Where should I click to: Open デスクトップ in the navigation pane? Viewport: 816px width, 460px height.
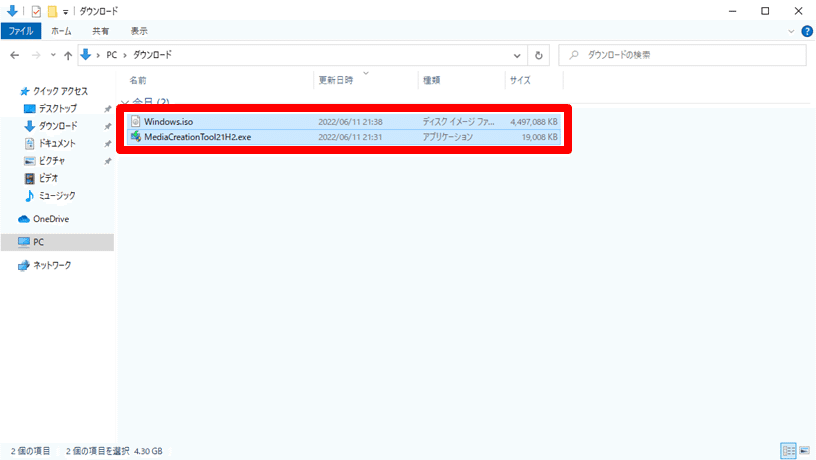coord(57,108)
